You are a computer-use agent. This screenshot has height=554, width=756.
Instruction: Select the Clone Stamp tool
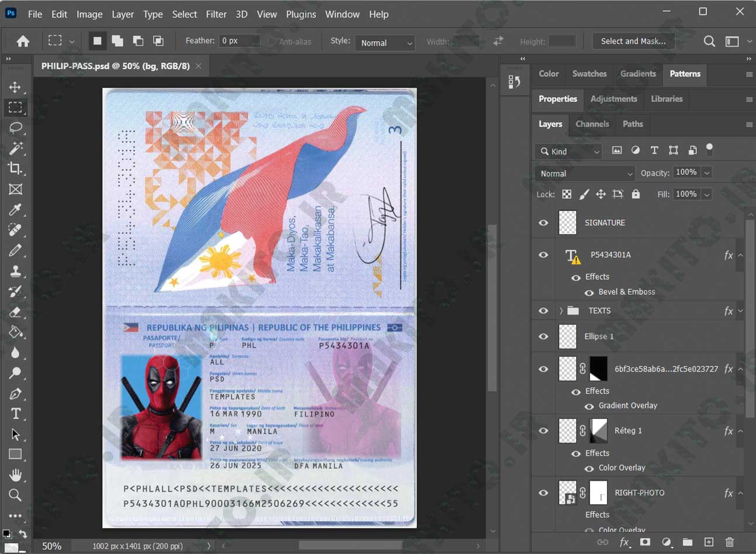click(15, 271)
